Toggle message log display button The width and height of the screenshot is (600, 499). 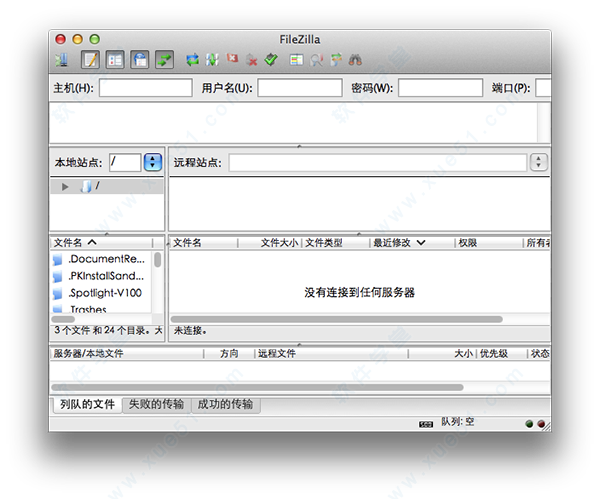(91, 60)
